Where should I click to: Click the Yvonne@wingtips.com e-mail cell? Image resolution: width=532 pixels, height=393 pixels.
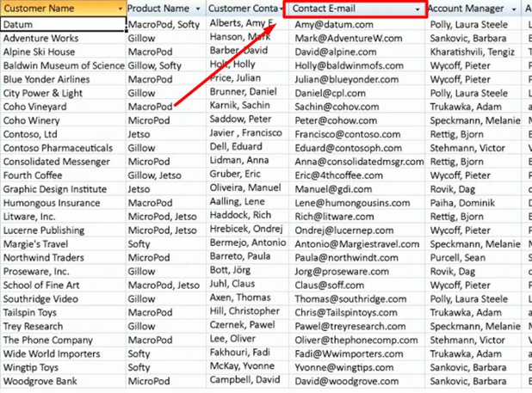click(357, 367)
